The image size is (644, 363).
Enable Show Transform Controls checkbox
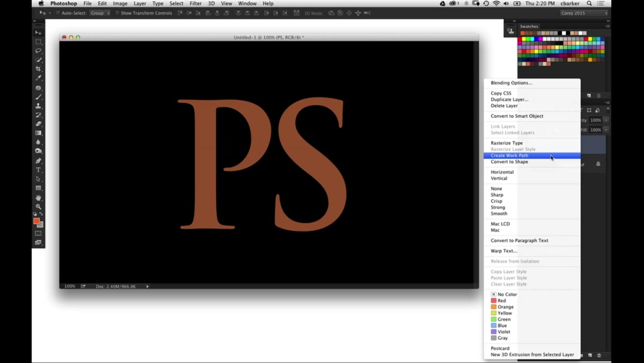click(x=117, y=13)
